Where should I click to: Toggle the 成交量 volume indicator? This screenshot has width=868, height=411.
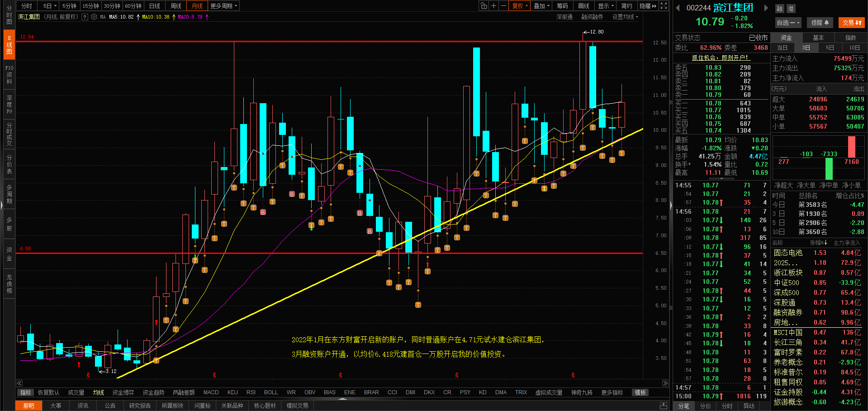coord(76,392)
